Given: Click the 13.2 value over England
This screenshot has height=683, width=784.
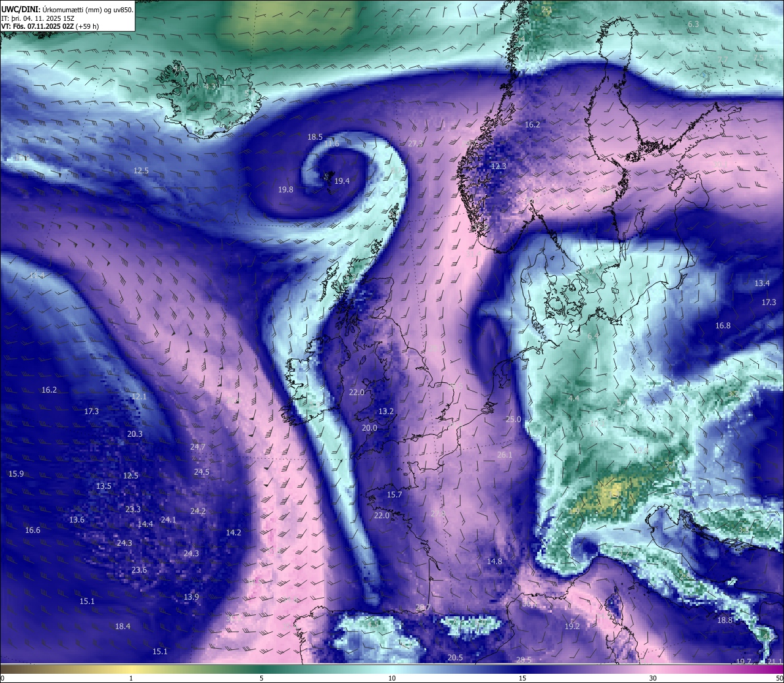Looking at the screenshot, I should coord(386,412).
